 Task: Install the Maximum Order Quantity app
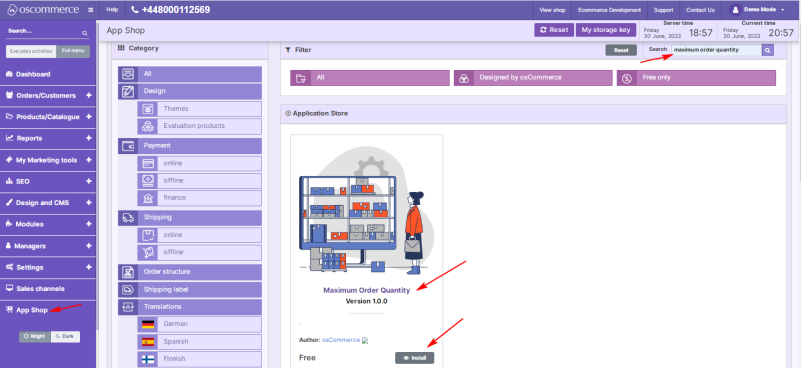(414, 358)
